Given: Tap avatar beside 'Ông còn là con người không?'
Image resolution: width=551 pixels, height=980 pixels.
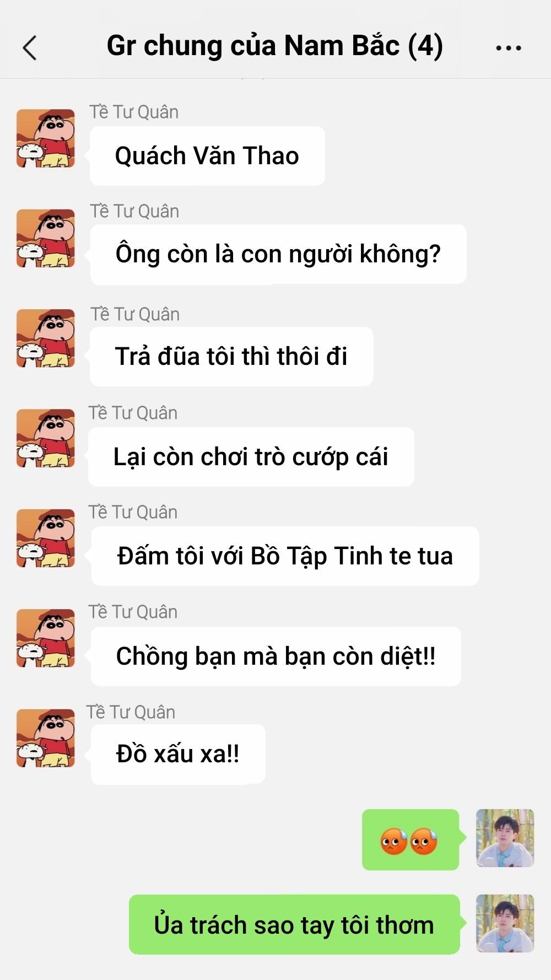Looking at the screenshot, I should pyautogui.click(x=46, y=238).
